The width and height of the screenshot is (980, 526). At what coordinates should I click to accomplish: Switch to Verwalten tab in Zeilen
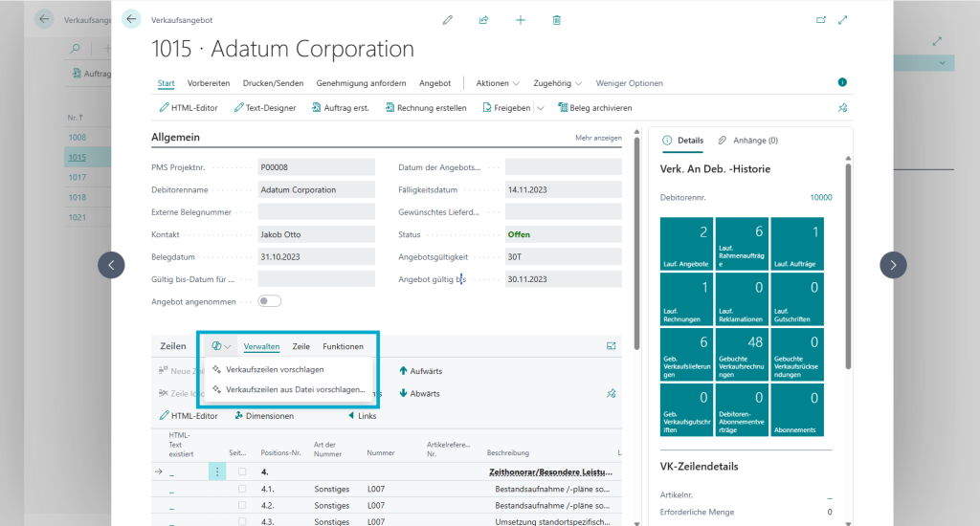pyautogui.click(x=261, y=347)
